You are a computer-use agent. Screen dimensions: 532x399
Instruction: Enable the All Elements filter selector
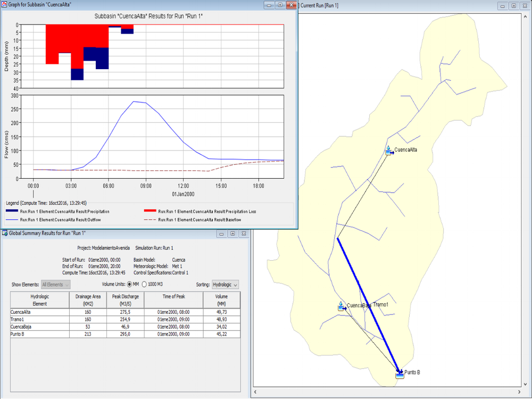pos(55,284)
